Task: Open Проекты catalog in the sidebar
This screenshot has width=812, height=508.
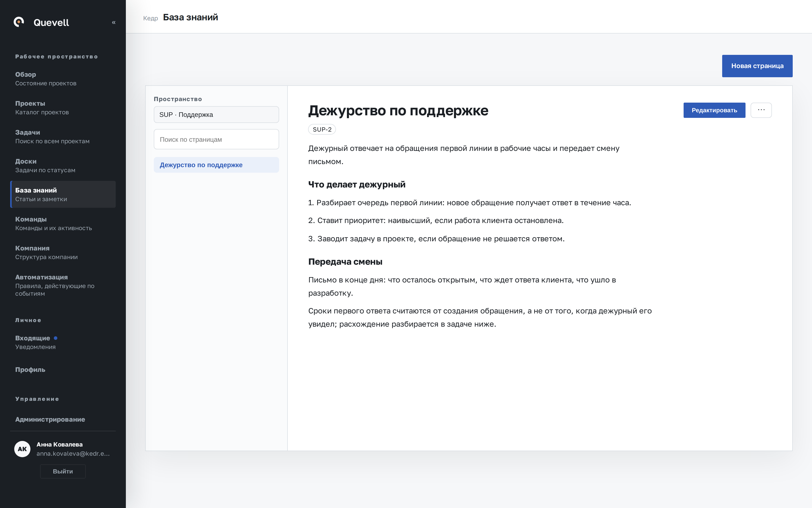Action: tap(63, 107)
